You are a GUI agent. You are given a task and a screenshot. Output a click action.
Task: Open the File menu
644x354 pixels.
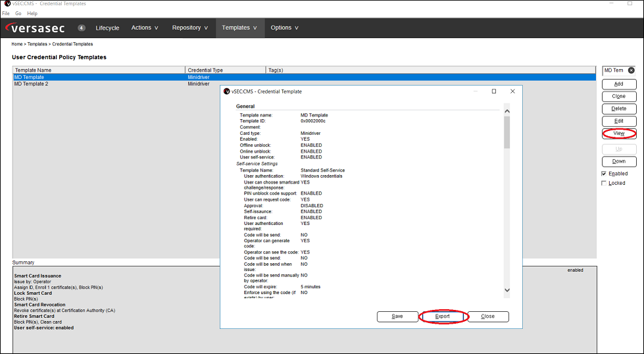tap(6, 13)
